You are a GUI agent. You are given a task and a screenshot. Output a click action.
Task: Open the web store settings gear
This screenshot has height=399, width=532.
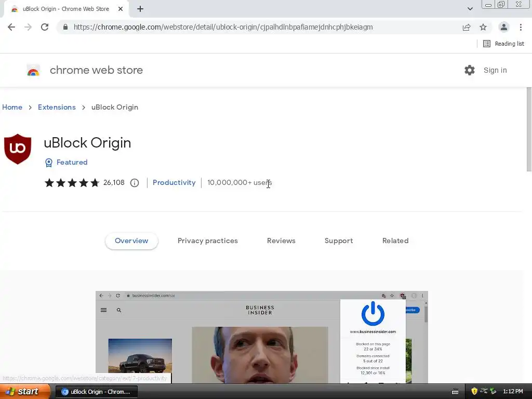point(470,70)
